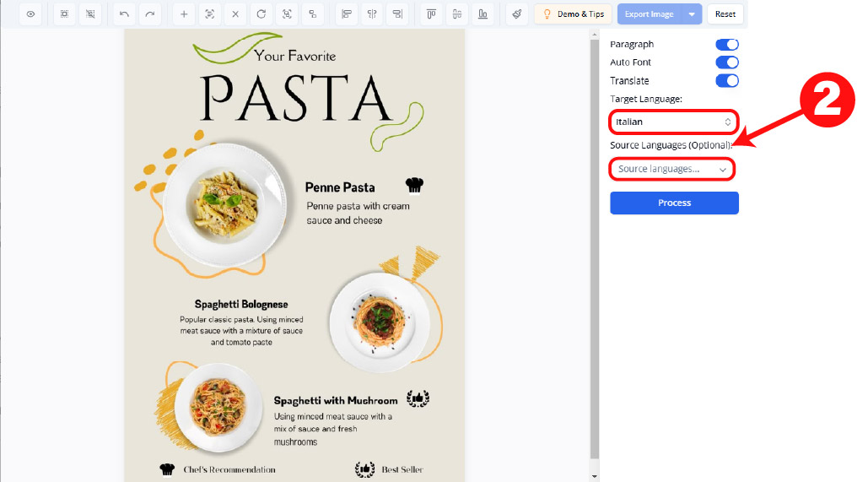Click the circular refresh arrow icon
Viewport: 868px width, 482px height.
(x=261, y=14)
